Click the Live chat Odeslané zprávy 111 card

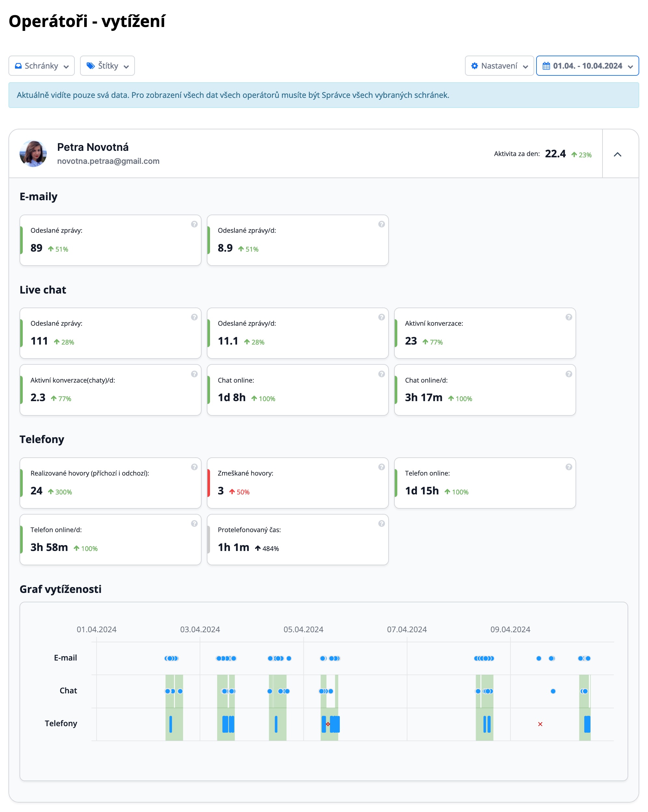coord(110,333)
